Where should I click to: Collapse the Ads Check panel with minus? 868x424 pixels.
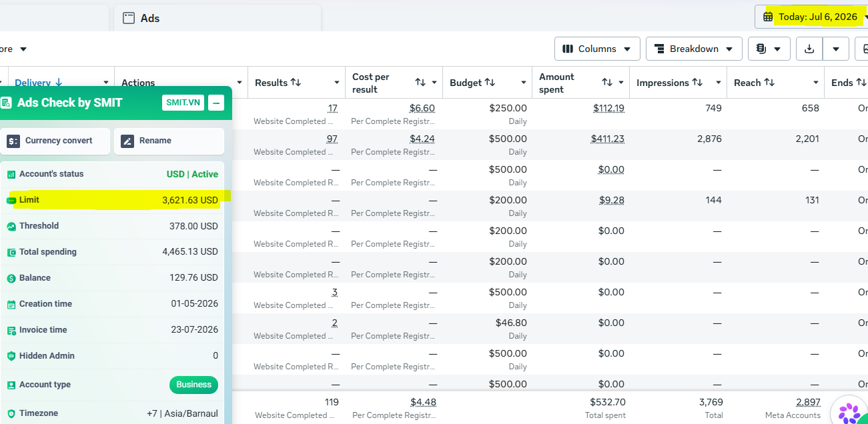click(x=216, y=103)
